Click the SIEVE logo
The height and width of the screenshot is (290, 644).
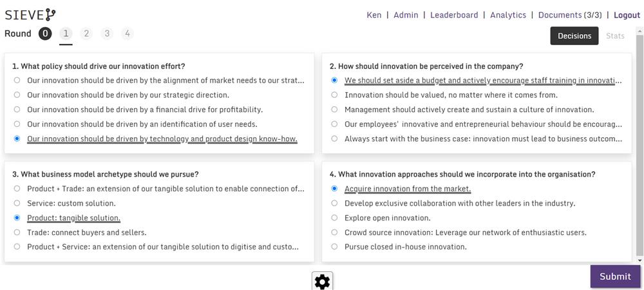[30, 15]
